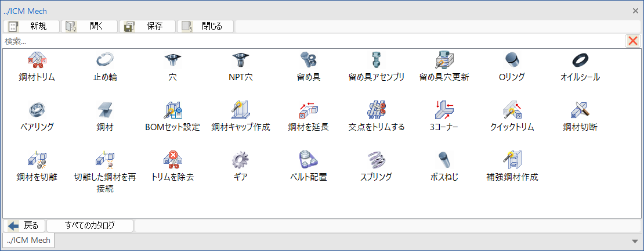Select the Oリング icon
The width and height of the screenshot is (644, 251).
[x=512, y=60]
